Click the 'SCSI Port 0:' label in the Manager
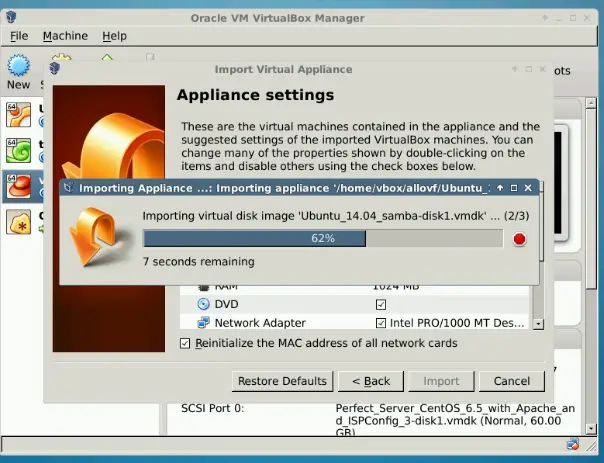Viewport: 604px width, 463px height. coord(212,408)
